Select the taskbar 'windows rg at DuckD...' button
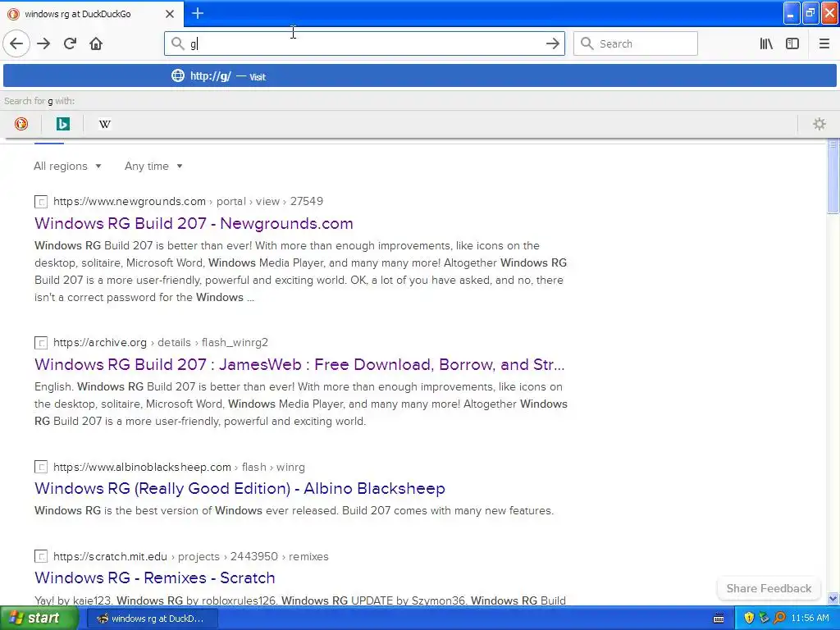This screenshot has width=840, height=630. (152, 619)
